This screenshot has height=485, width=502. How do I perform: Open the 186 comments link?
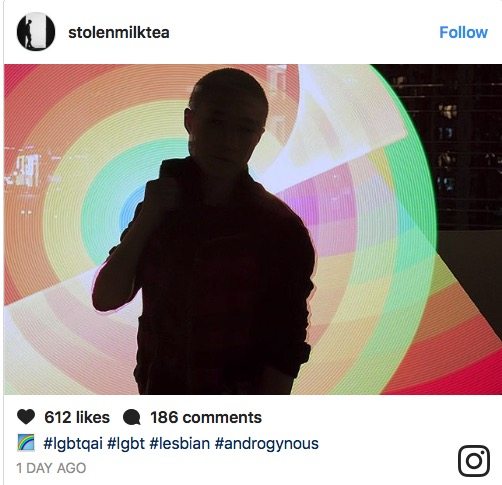point(206,417)
